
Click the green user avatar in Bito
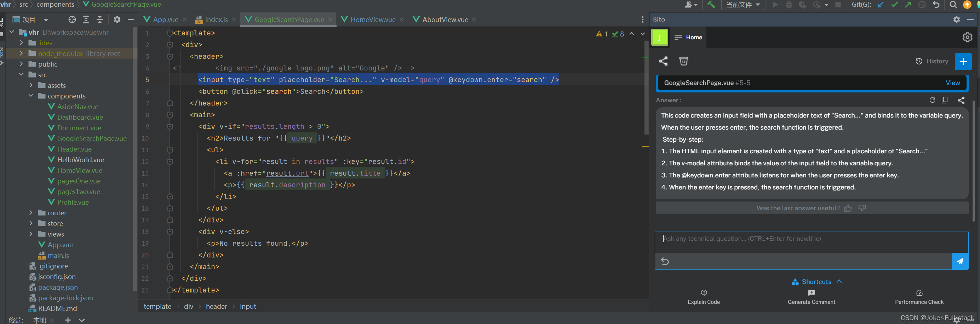click(660, 37)
